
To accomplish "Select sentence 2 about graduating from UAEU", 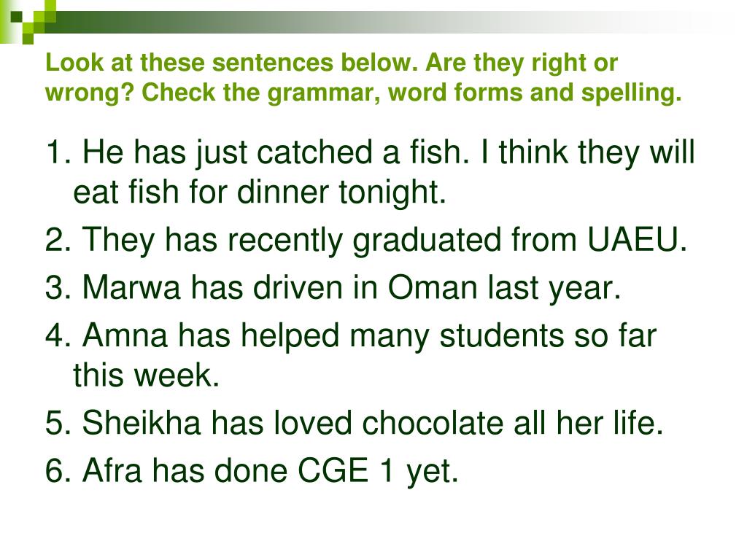I will click(366, 239).
